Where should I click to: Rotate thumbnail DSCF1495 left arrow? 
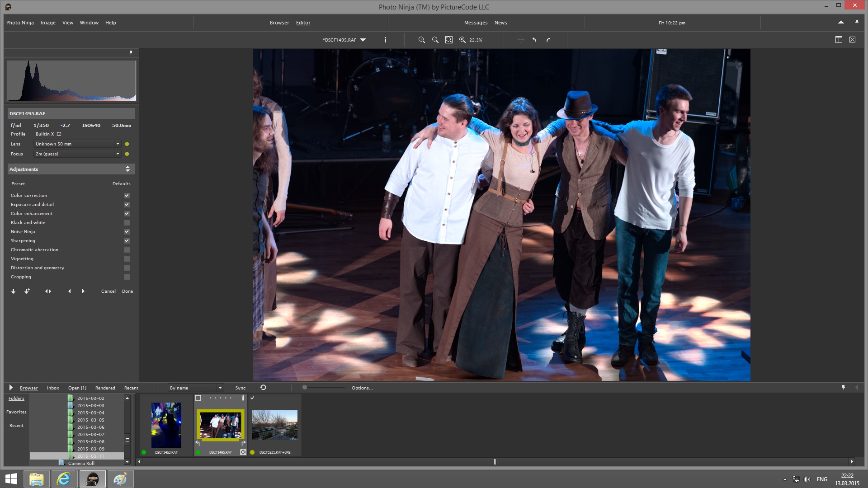click(x=198, y=443)
